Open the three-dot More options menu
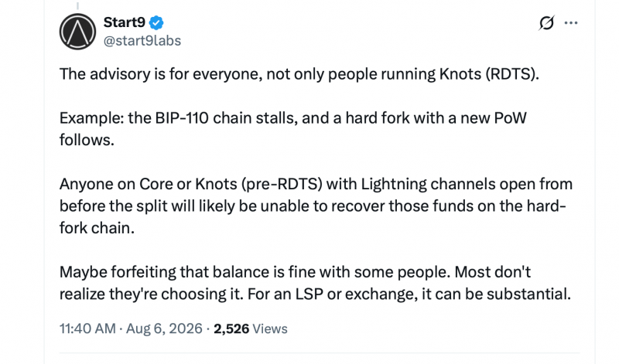 (x=571, y=23)
